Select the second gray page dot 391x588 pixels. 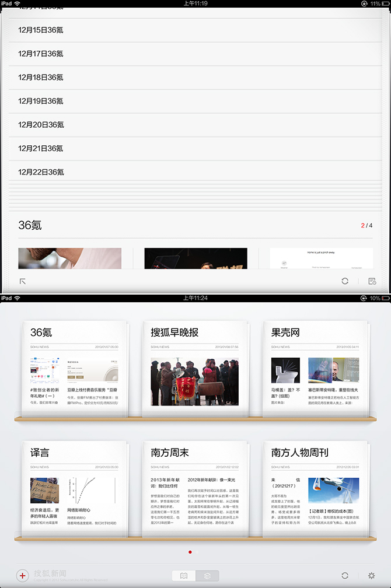(197, 552)
